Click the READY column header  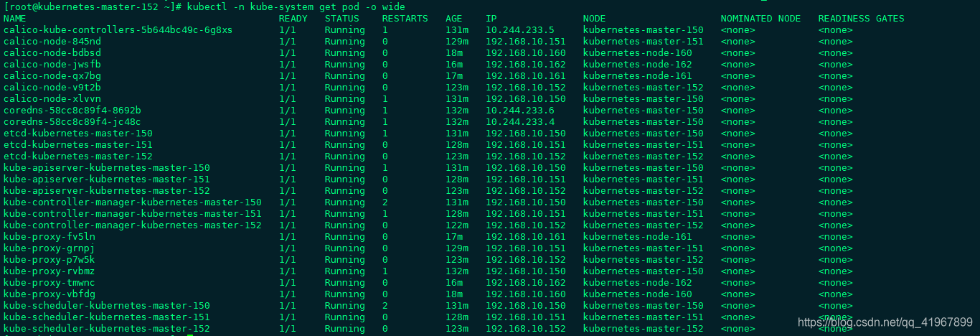pyautogui.click(x=293, y=18)
